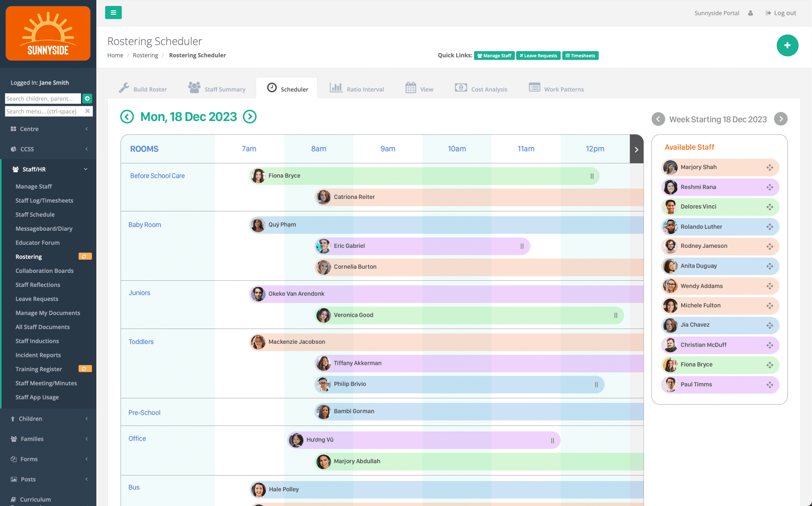Click the pause indicator on Fiona Bryce's shift
The width and height of the screenshot is (812, 506).
point(592,175)
